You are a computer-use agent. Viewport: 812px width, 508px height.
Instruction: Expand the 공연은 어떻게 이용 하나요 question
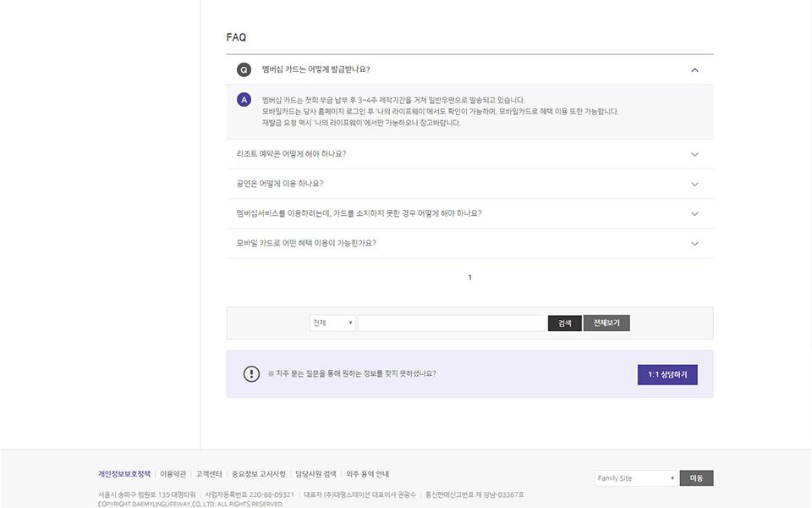(x=694, y=184)
